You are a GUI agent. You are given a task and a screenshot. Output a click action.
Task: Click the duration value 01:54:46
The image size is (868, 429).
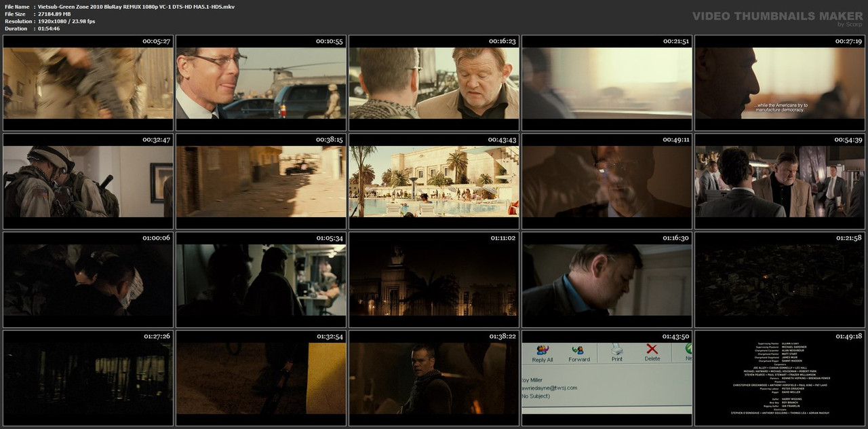coord(49,29)
